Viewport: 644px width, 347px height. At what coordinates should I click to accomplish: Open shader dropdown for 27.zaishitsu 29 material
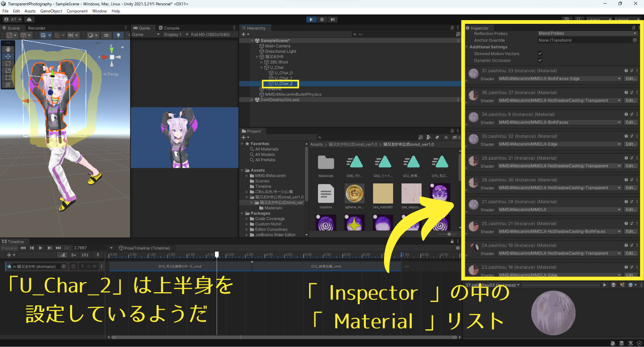point(560,210)
